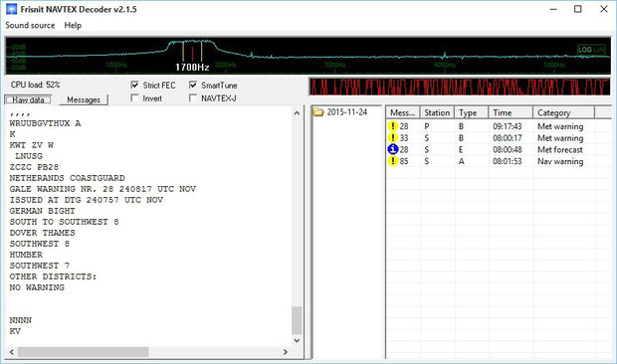
Task: Click type A cell in message list
Action: click(461, 161)
